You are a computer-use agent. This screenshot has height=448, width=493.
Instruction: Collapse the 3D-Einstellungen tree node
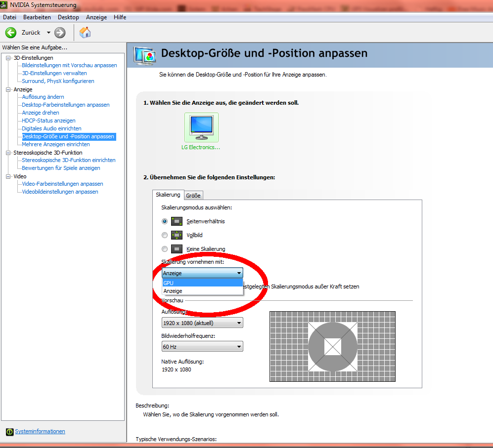[8, 58]
